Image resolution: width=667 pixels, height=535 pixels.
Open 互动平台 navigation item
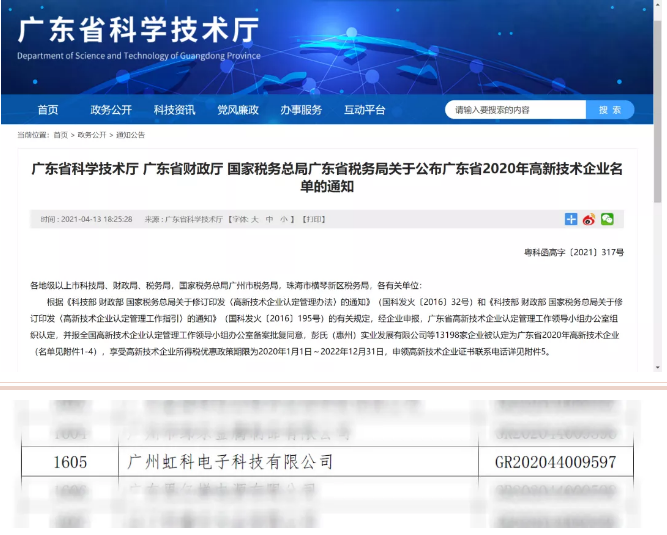pyautogui.click(x=364, y=110)
